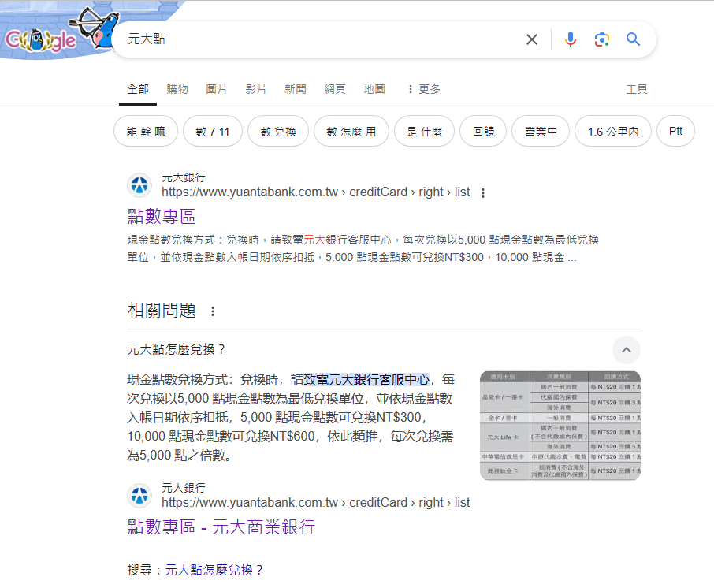
Task: Collapse the 元大點怎麼兌換 question
Action: (x=626, y=349)
